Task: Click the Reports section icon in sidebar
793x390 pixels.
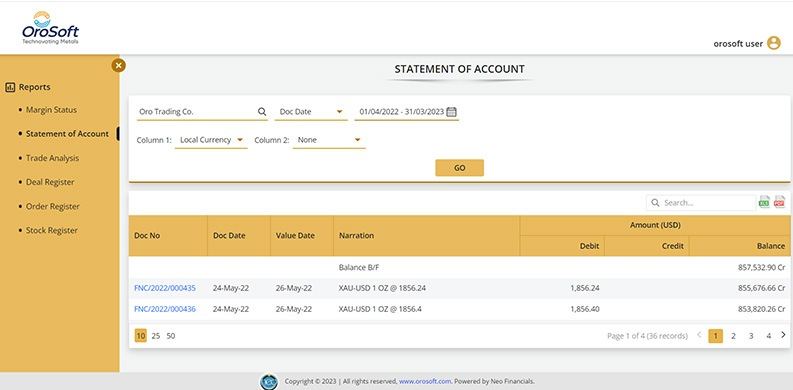Action: pos(10,87)
